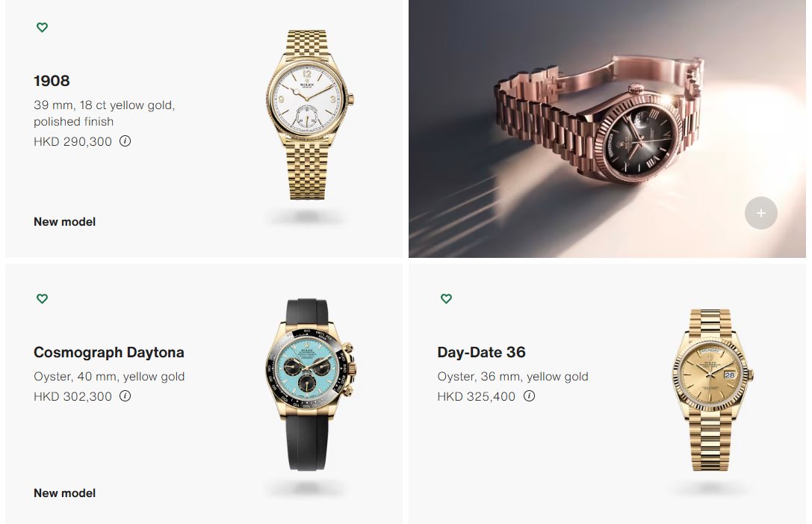Click the rose gold Day-Date promotional photo

607,129
